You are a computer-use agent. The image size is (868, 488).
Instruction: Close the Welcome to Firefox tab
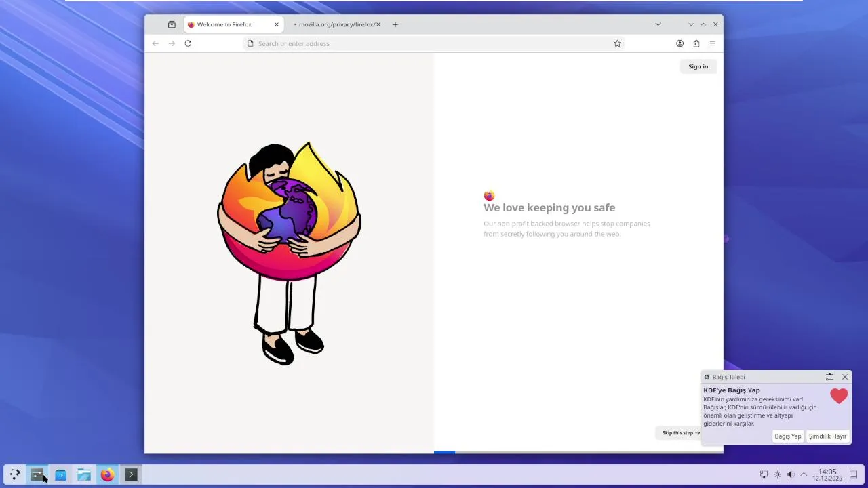coord(277,24)
